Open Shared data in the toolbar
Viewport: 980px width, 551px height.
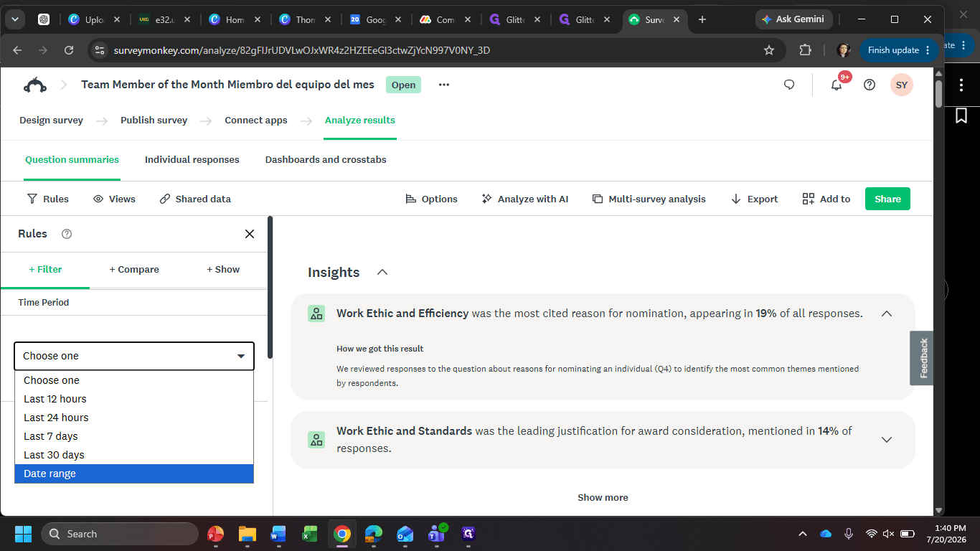(x=195, y=199)
